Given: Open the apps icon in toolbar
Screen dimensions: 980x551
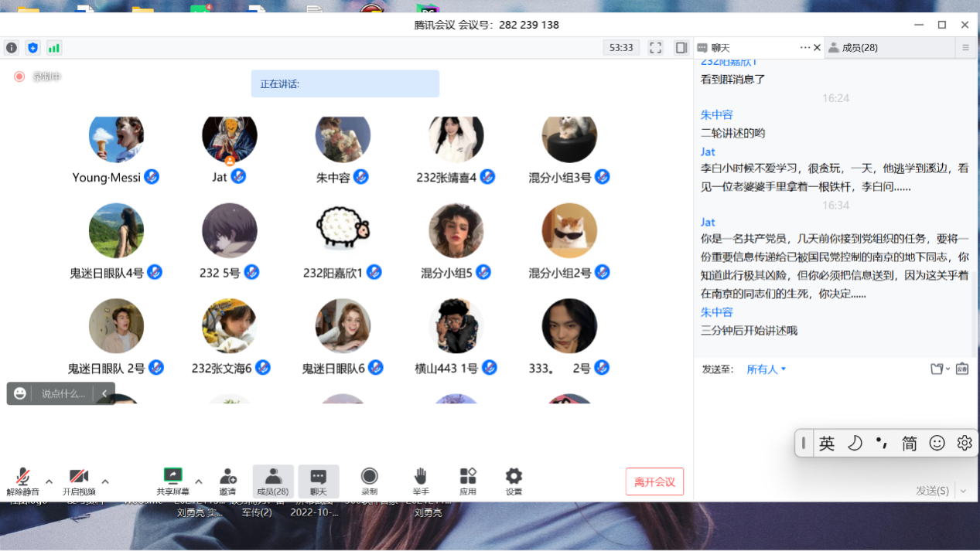Looking at the screenshot, I should (467, 481).
